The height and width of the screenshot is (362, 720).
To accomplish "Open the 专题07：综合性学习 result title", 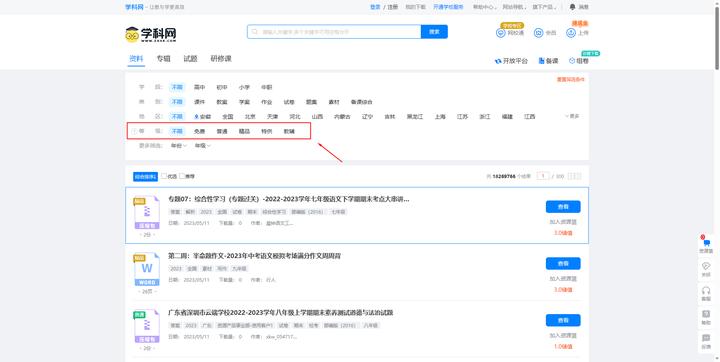I will (288, 199).
